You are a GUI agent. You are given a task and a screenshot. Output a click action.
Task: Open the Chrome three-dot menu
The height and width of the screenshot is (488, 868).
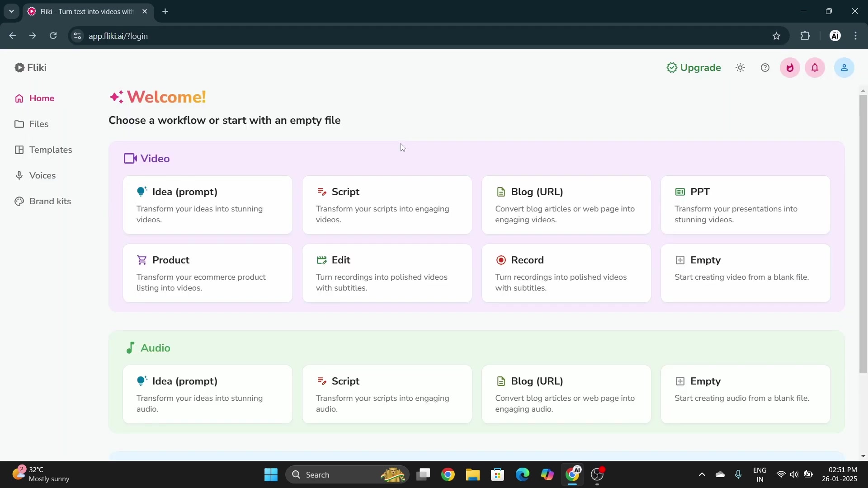coord(855,36)
